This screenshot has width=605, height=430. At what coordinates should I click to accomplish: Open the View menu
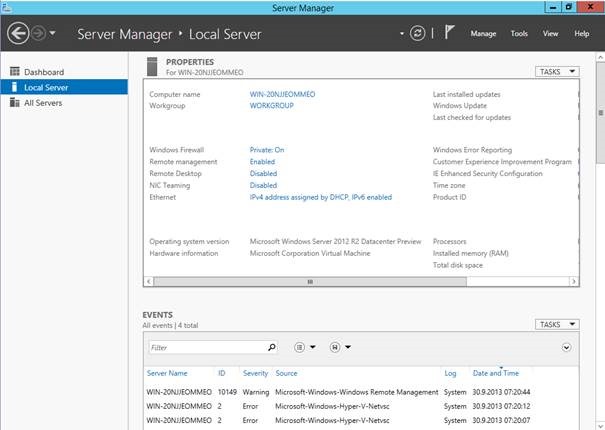point(550,34)
